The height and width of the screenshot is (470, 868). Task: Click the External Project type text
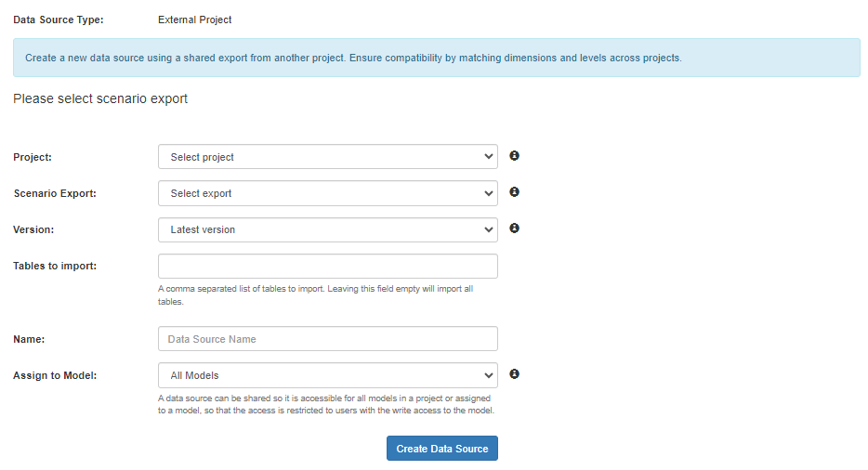tap(195, 20)
